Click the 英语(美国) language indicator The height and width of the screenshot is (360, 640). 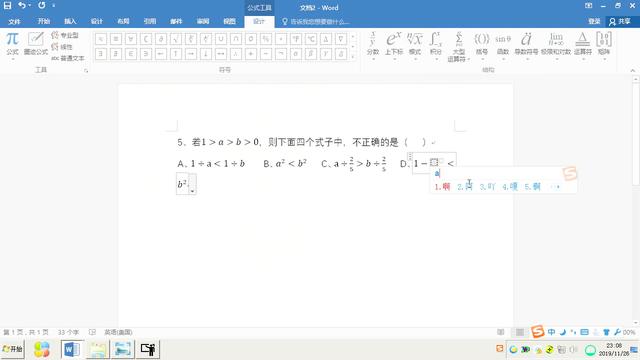[x=118, y=332]
